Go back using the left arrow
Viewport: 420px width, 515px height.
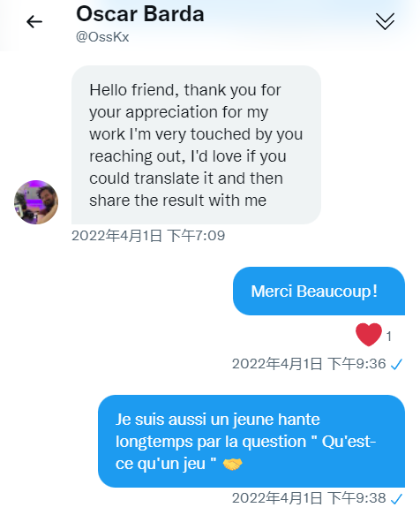34,22
